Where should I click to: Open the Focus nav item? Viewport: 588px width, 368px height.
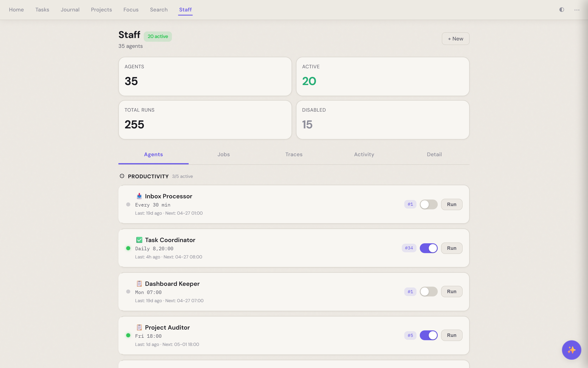[131, 10]
